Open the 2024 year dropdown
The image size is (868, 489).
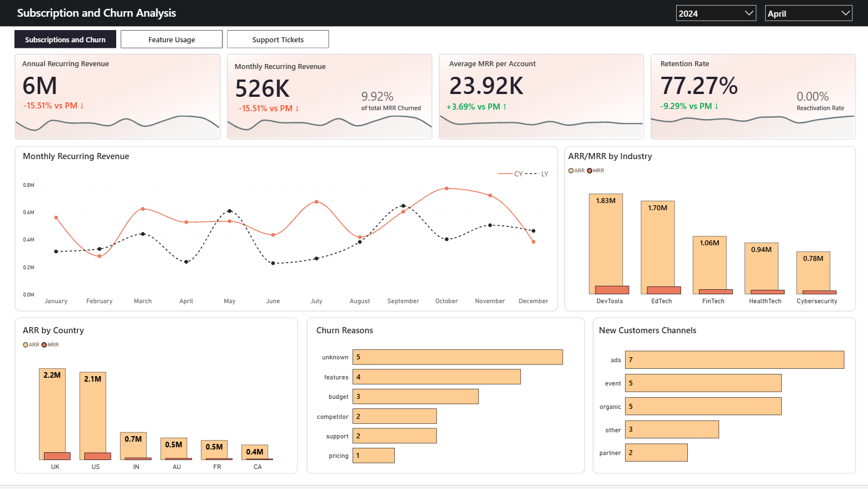click(x=716, y=13)
